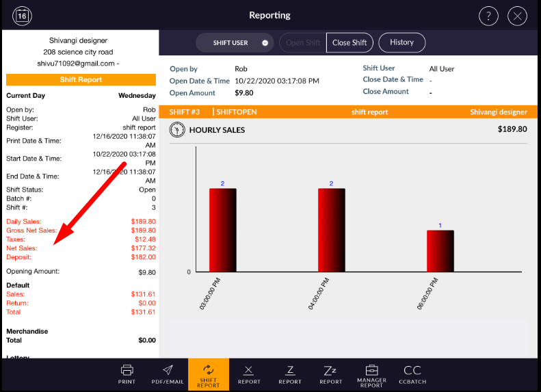
Task: Click the 03:00 PM sales bar
Action: click(x=222, y=230)
